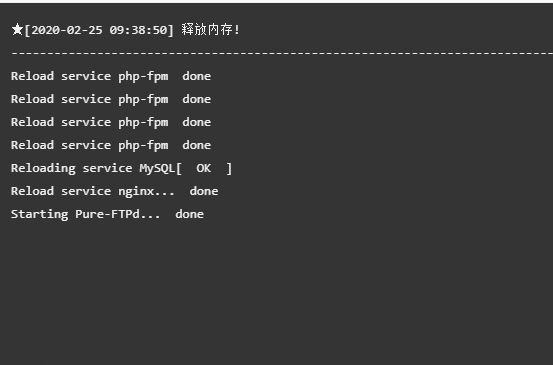Click the closing bracket after OK

point(229,169)
